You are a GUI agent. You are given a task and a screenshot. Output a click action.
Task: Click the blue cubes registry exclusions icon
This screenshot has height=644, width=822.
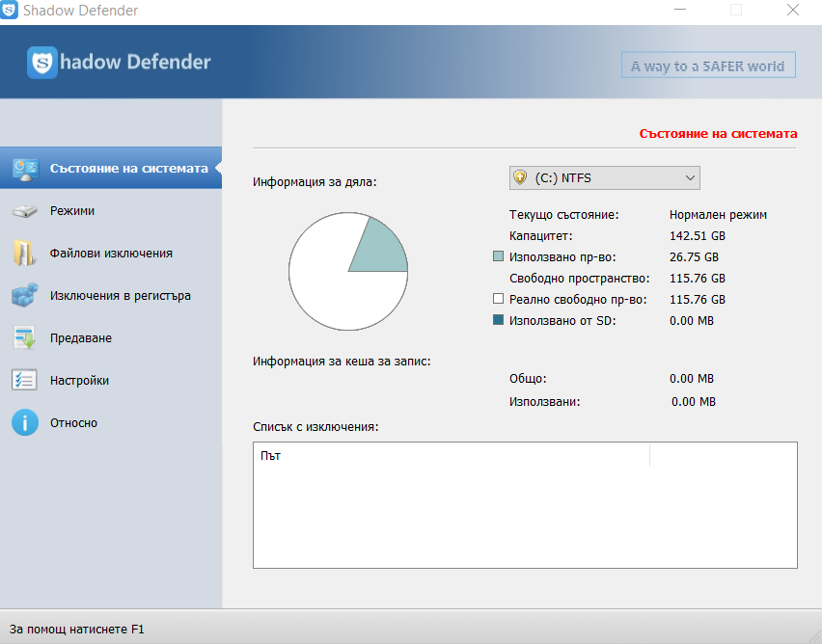[x=25, y=296]
